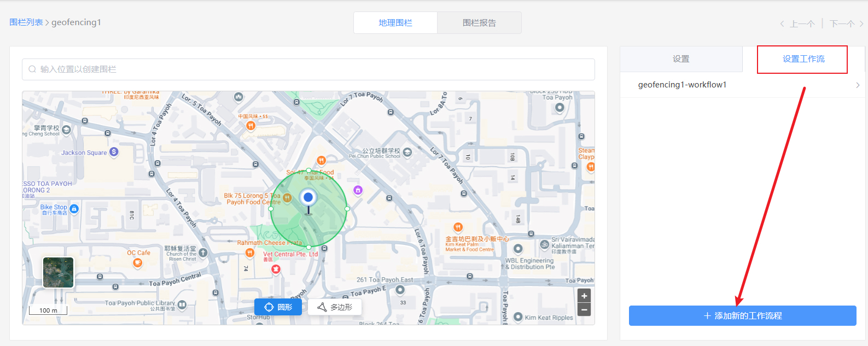This screenshot has width=868, height=346.
Task: Click the 擎青学校 school marker icon
Action: click(x=66, y=130)
